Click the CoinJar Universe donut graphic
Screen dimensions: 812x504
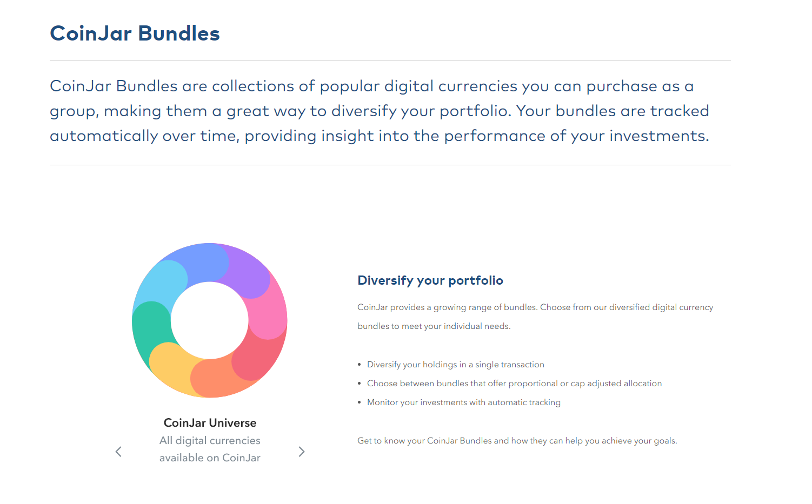tap(210, 320)
